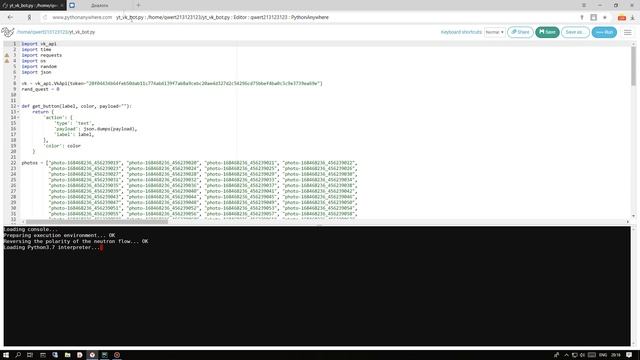
Task: Open taskbar search magnifier
Action: click(x=18, y=355)
